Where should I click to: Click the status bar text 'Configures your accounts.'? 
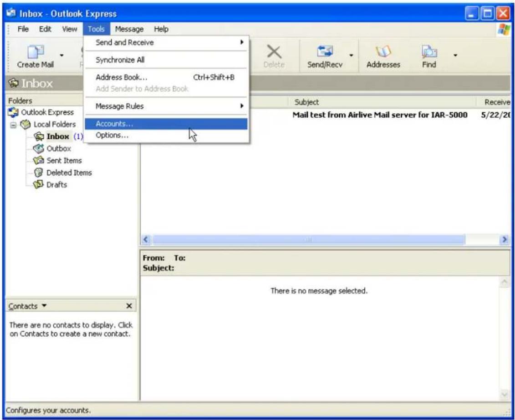[48, 410]
